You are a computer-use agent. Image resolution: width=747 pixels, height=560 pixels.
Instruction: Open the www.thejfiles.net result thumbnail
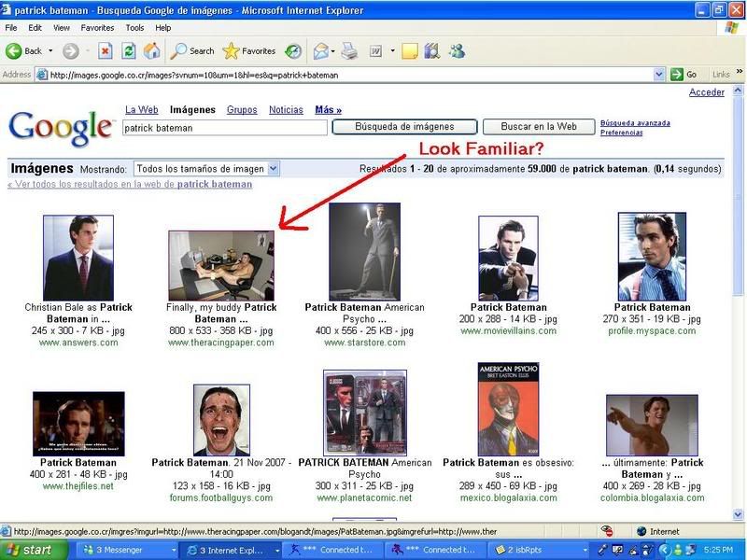78,424
